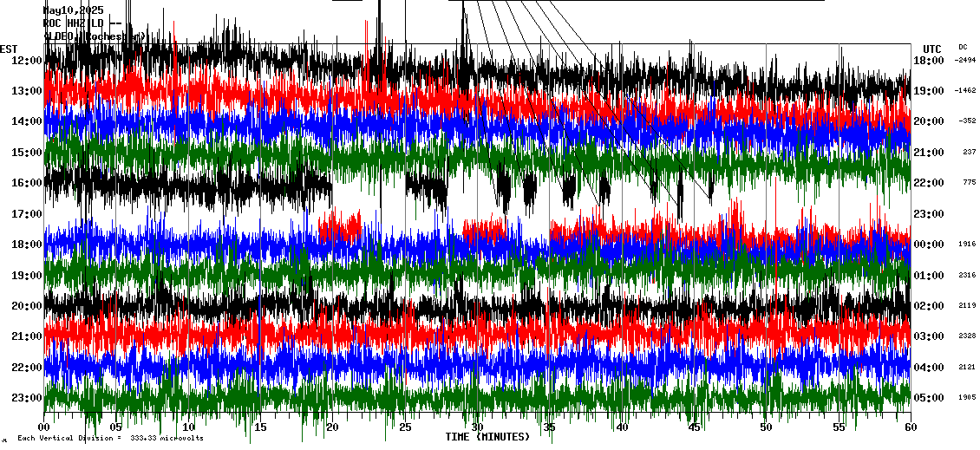Select the 17:00 EST row label
980x450 pixels.
pyautogui.click(x=28, y=214)
